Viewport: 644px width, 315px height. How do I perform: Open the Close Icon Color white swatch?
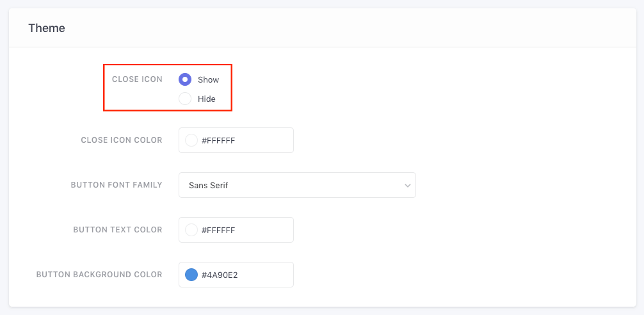point(191,140)
